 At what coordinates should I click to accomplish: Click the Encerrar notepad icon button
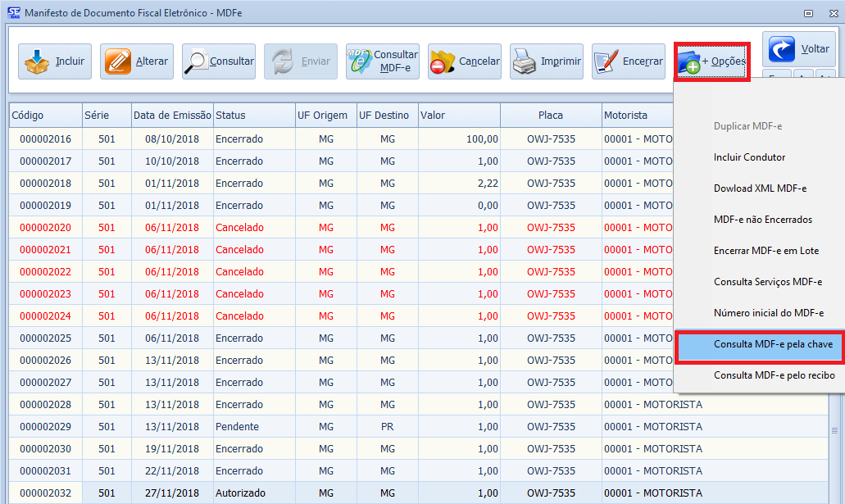[x=629, y=61]
